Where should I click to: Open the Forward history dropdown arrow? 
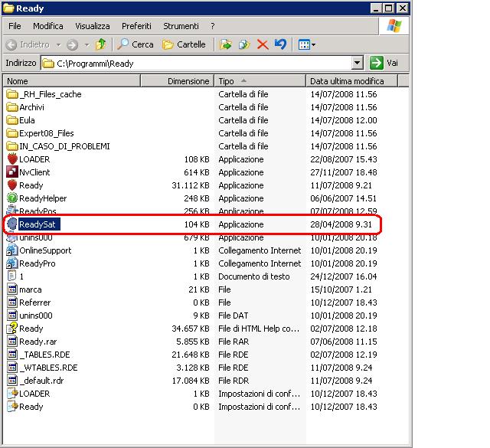(87, 45)
